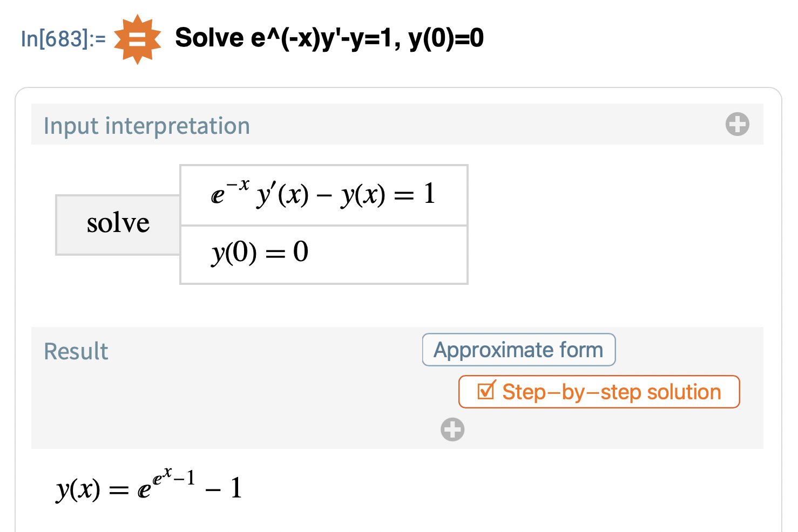Open the Step-by-step solution
The image size is (798, 532).
(x=599, y=392)
